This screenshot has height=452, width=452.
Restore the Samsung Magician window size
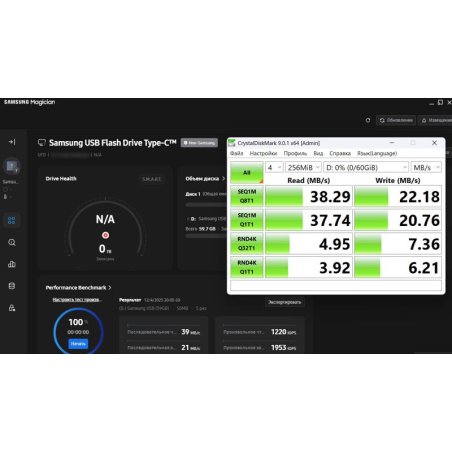click(x=440, y=102)
